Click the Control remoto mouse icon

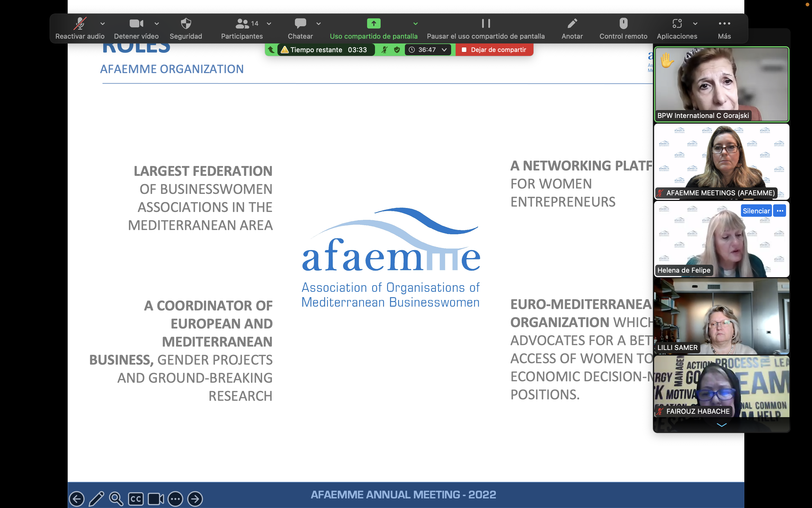click(623, 23)
